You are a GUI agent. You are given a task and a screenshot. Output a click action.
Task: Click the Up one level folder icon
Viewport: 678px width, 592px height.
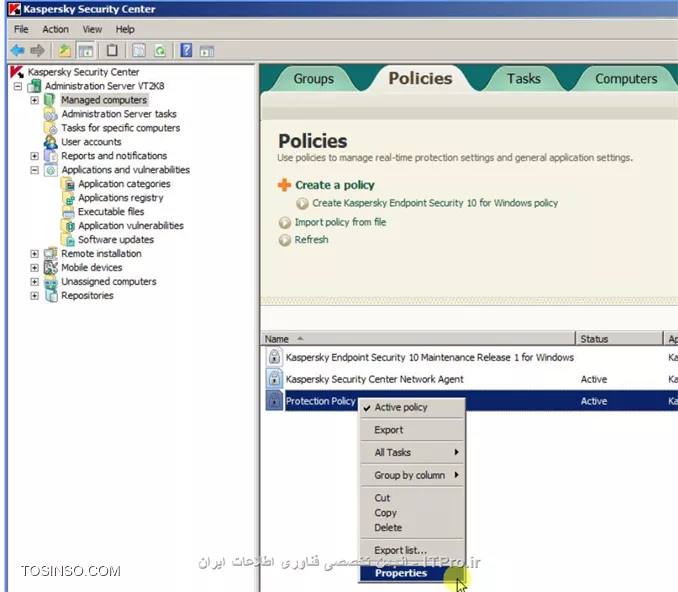click(64, 51)
